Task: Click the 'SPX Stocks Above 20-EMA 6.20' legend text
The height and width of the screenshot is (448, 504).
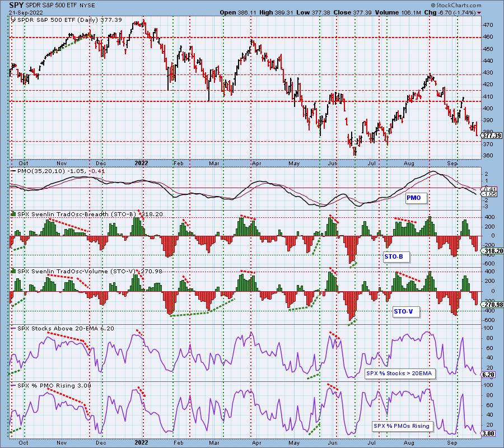Action: click(x=66, y=329)
